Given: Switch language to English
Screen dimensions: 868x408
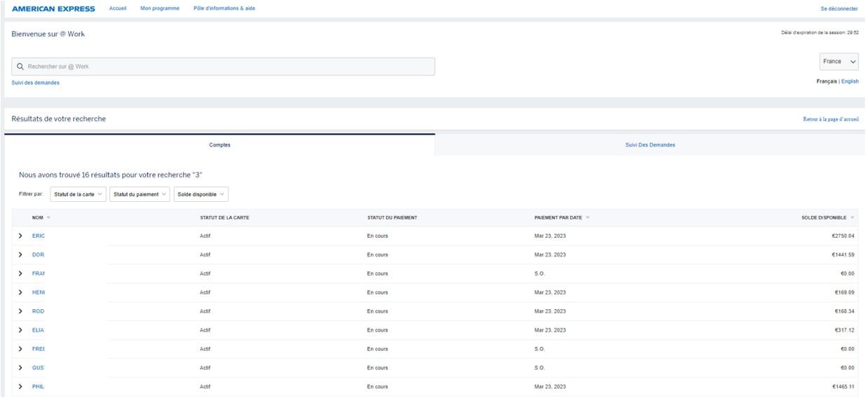Looking at the screenshot, I should 850,82.
